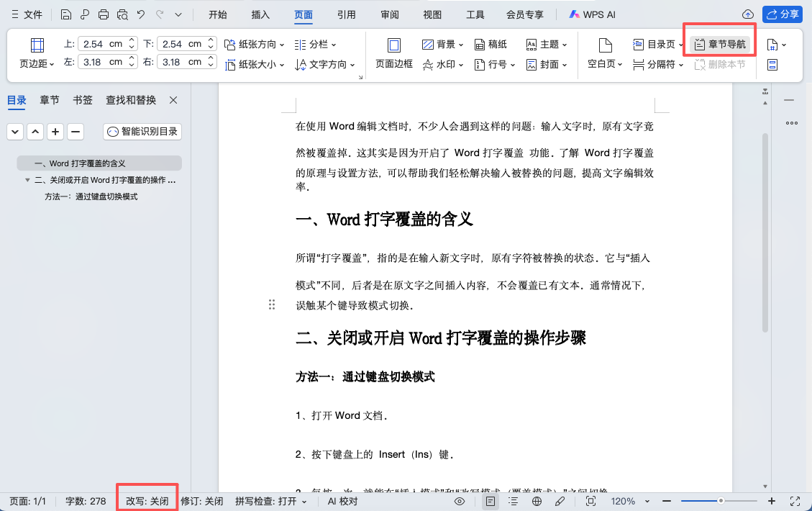Open the 主题 theme dropdown
Screen dimensions: 812x511
547,45
